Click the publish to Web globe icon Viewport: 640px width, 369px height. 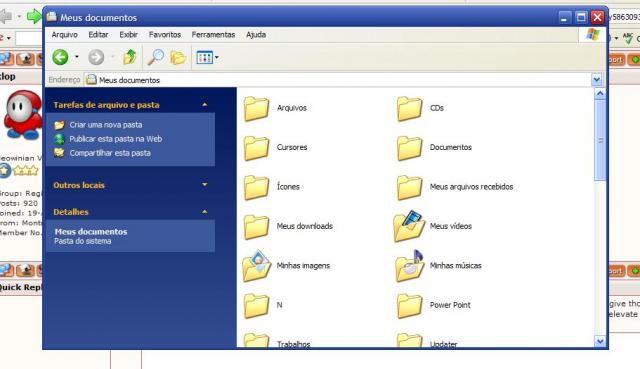pos(60,139)
